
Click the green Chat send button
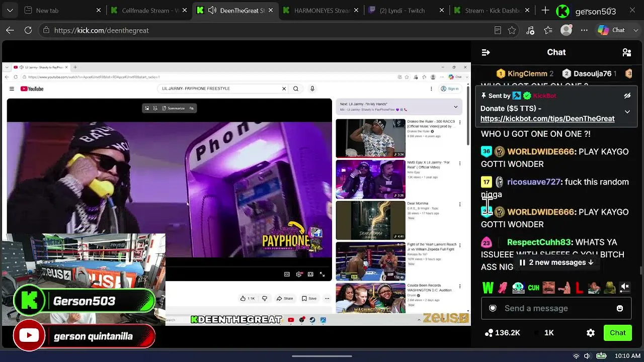[x=618, y=333]
